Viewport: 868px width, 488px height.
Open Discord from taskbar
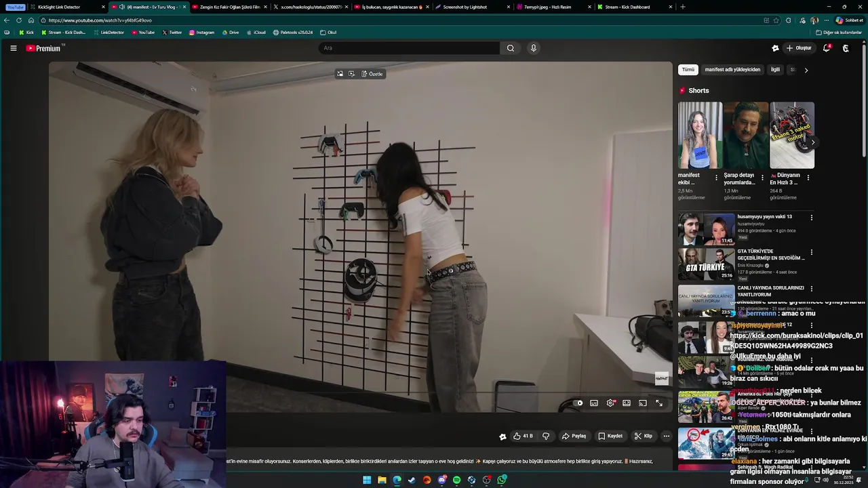coord(441,480)
